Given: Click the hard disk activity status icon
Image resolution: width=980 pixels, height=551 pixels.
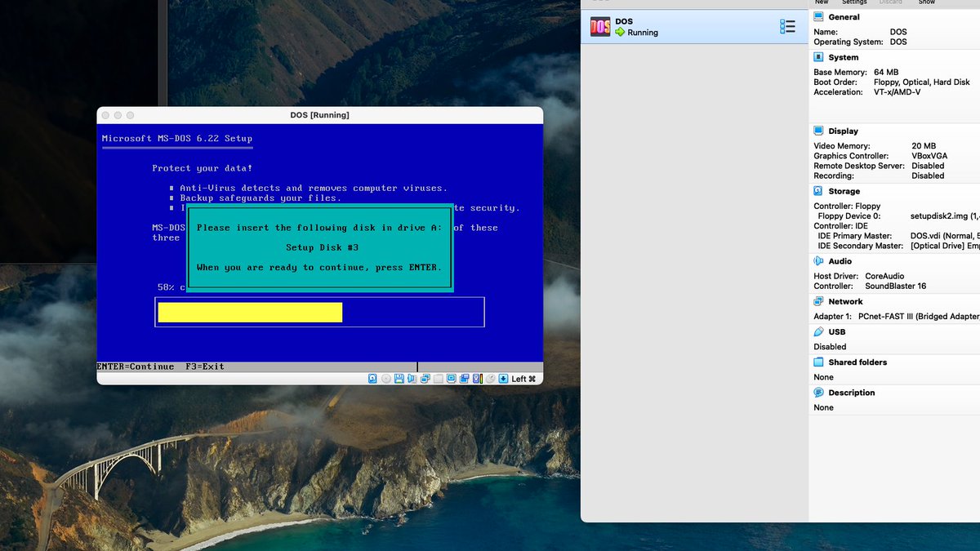Looking at the screenshot, I should pyautogui.click(x=372, y=379).
